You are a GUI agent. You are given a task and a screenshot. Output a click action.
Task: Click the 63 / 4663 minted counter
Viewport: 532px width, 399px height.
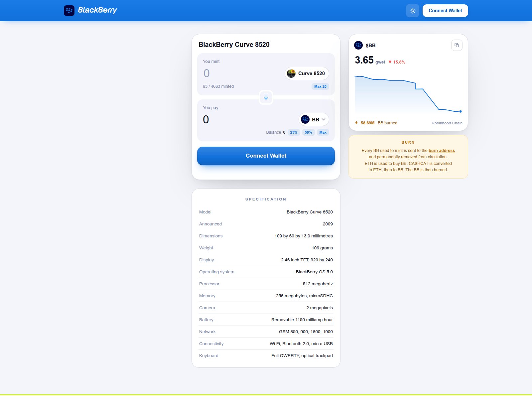point(218,86)
